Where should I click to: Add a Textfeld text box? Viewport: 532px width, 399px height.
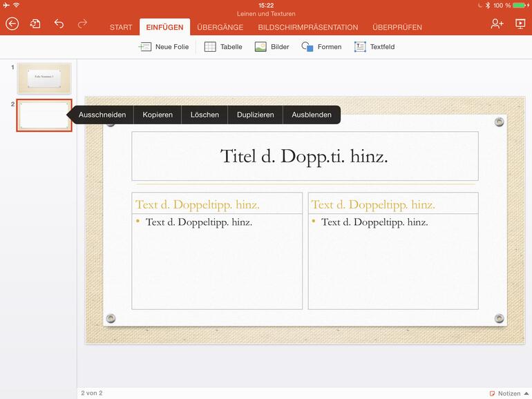(374, 47)
